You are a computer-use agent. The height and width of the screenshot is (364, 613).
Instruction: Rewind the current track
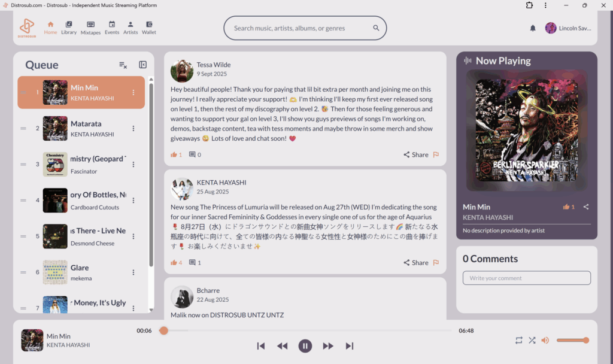click(x=283, y=346)
